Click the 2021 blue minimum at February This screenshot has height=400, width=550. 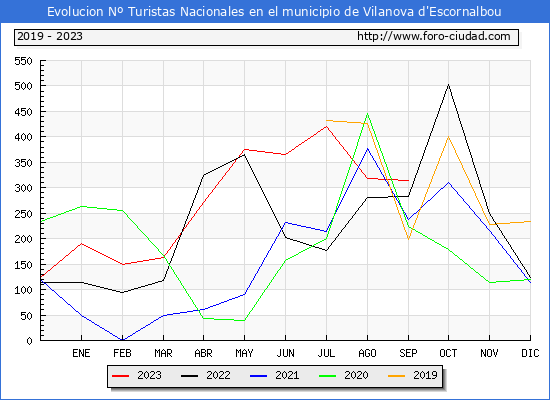pyautogui.click(x=122, y=340)
